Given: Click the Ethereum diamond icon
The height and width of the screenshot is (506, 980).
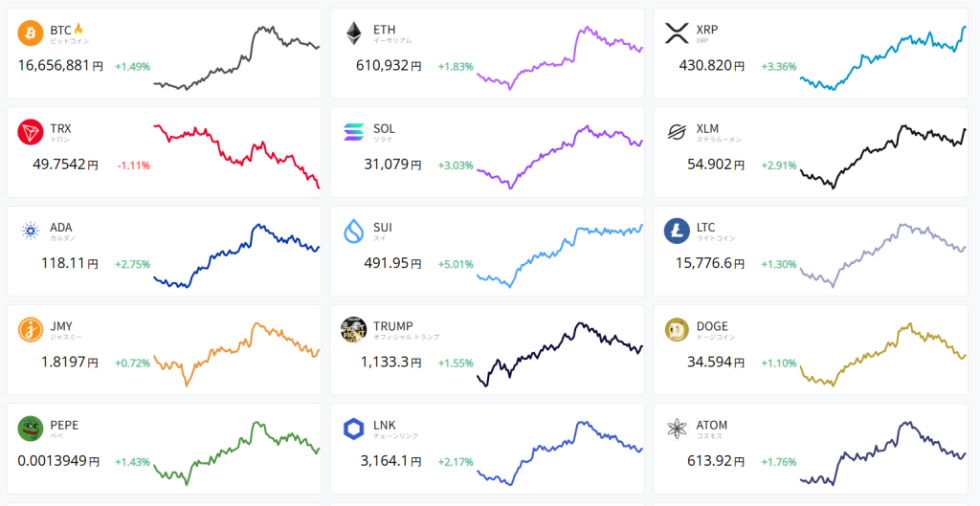Looking at the screenshot, I should pyautogui.click(x=354, y=34).
